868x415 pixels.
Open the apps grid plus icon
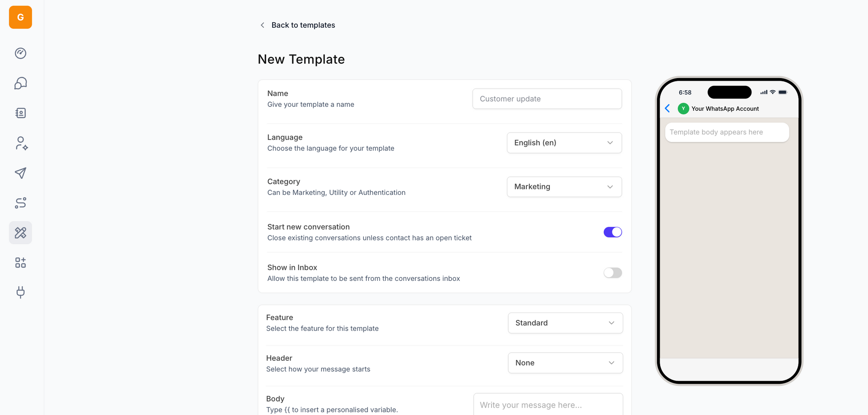(x=20, y=263)
